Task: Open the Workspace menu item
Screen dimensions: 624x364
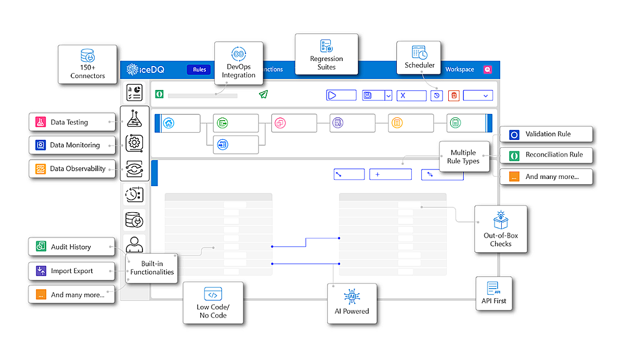Action: pyautogui.click(x=459, y=69)
